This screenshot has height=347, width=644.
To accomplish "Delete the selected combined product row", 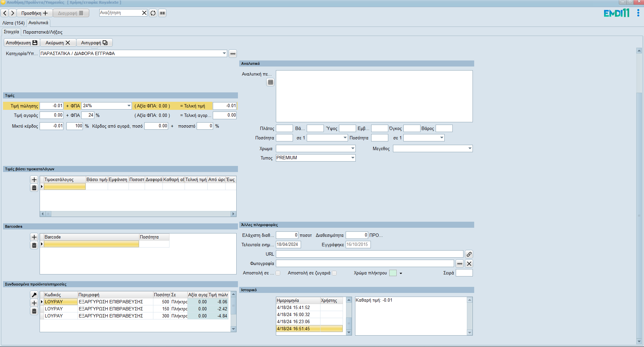I will click(x=34, y=311).
